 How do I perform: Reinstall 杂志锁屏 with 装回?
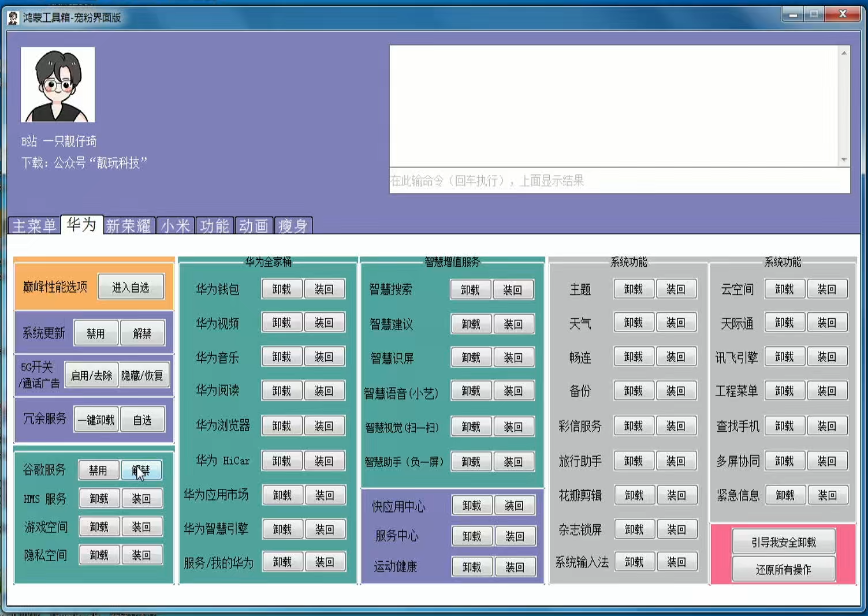676,529
